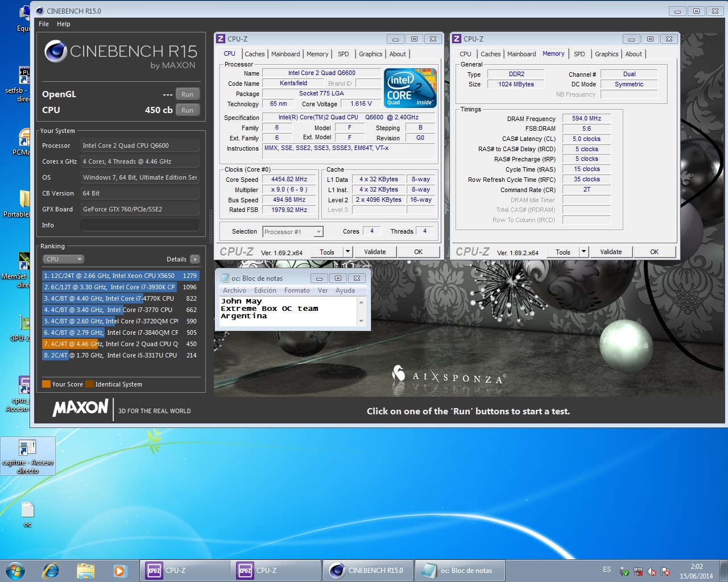Click OK in left CPU-Z window
Image resolution: width=728 pixels, height=582 pixels.
(x=418, y=252)
